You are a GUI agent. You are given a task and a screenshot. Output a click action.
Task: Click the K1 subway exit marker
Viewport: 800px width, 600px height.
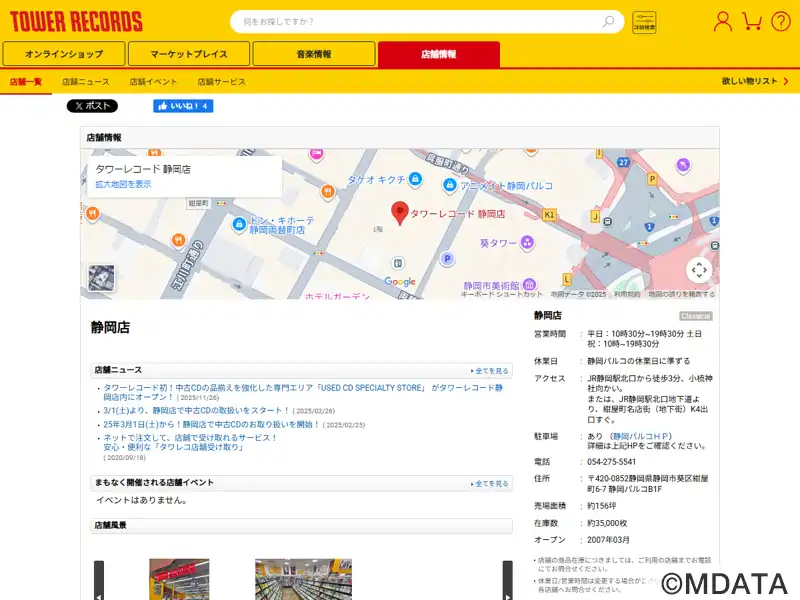549,215
